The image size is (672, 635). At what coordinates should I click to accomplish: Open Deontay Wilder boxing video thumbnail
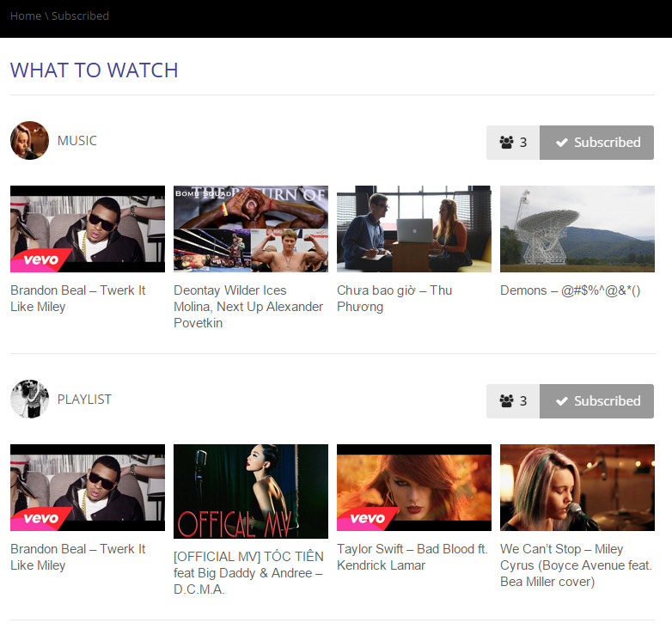pos(251,229)
